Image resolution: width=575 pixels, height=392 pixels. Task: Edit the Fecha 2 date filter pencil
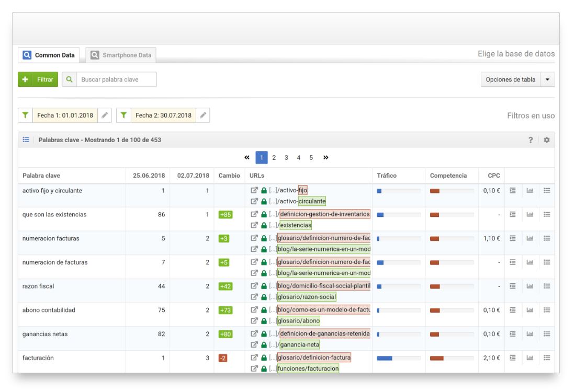[x=203, y=116]
